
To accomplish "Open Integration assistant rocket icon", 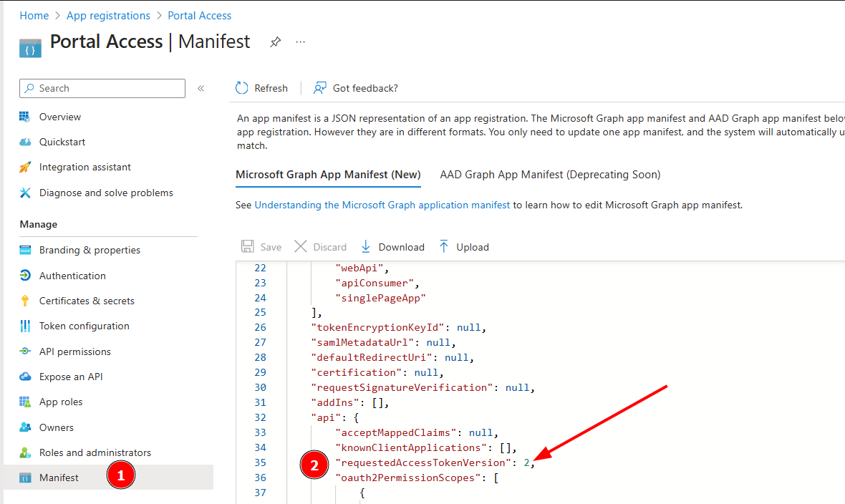I will [x=26, y=168].
